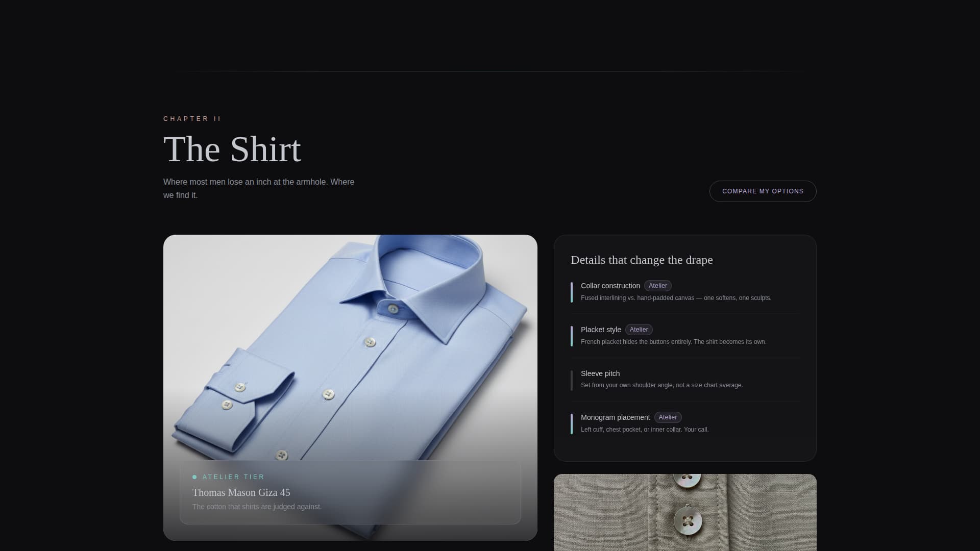Click the grey accent bar beside Sleeve pitch
Screen dimensions: 980x551
point(572,381)
